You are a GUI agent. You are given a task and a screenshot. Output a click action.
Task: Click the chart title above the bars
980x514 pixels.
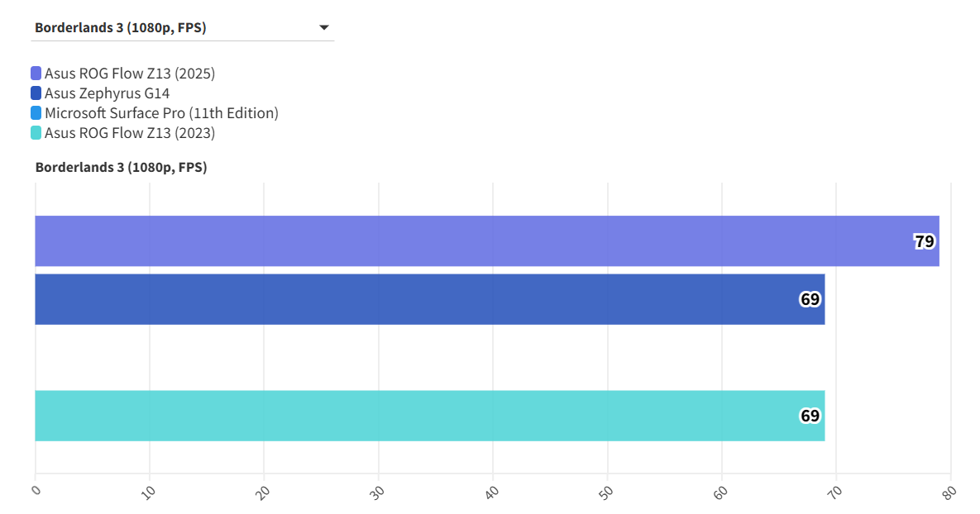tap(121, 168)
